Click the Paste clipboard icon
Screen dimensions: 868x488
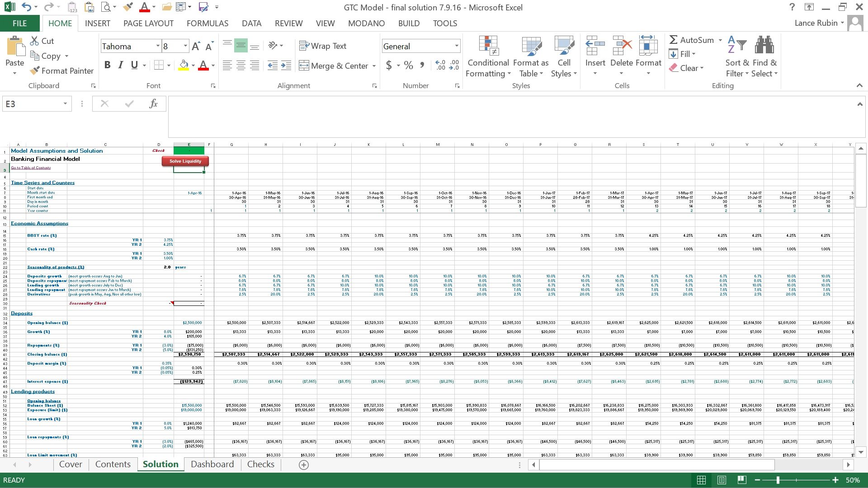(x=15, y=47)
